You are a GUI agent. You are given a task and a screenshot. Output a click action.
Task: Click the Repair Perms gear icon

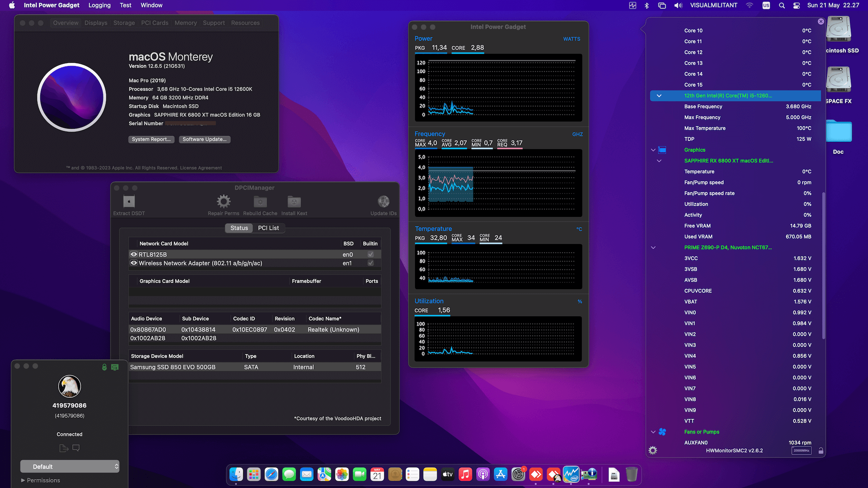coord(223,201)
